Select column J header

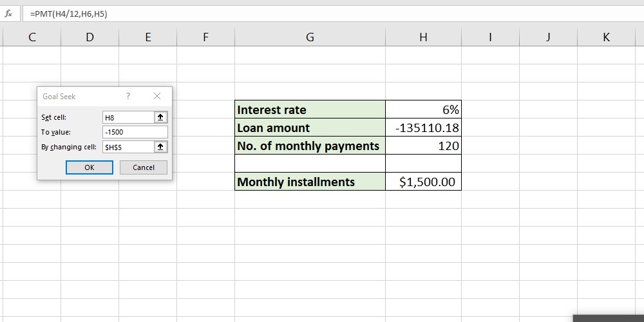pos(548,37)
